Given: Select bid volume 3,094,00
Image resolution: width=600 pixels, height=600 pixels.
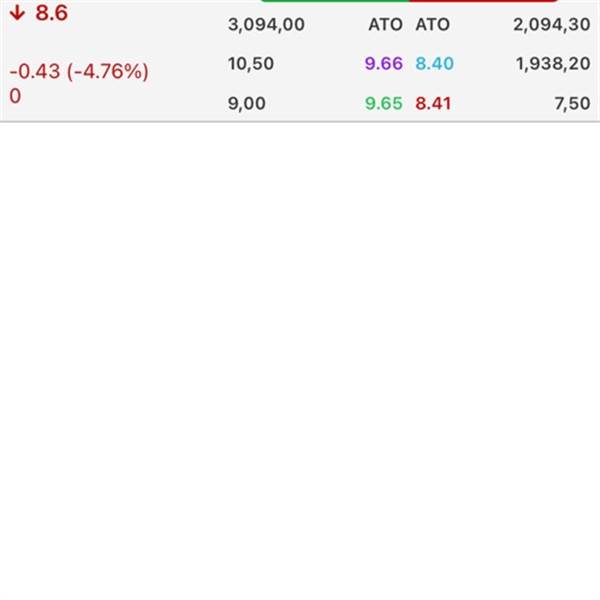Looking at the screenshot, I should [x=266, y=25].
